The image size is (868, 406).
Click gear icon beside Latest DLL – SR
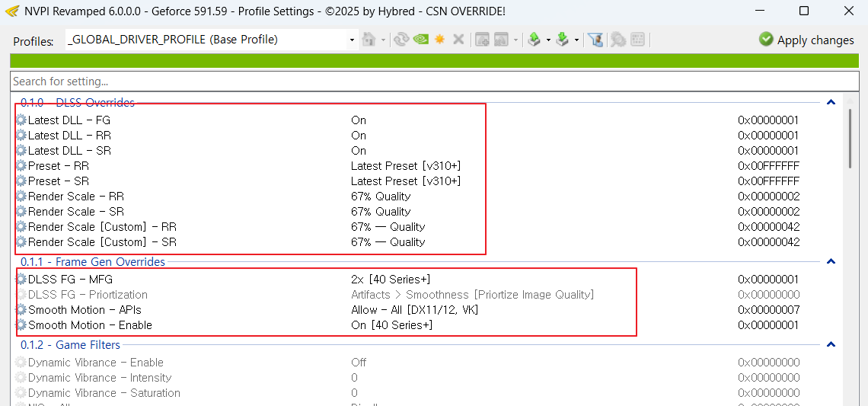click(x=21, y=151)
